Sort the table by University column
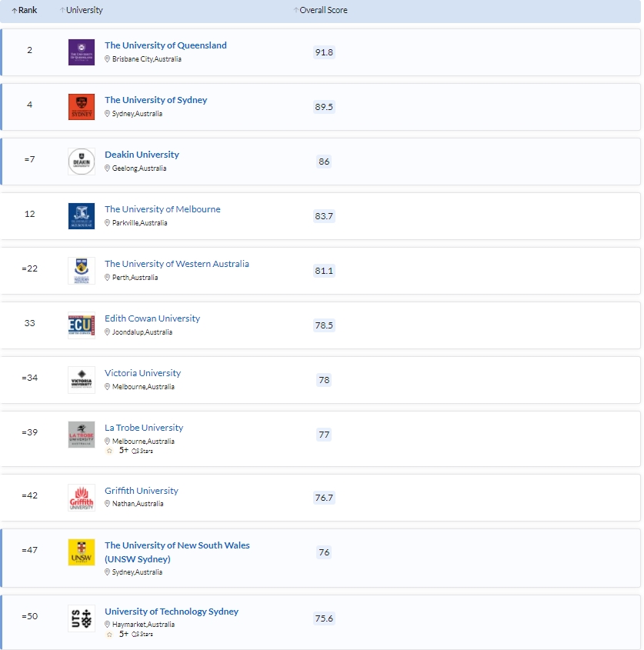Screen dimensions: 644x650 tap(82, 11)
